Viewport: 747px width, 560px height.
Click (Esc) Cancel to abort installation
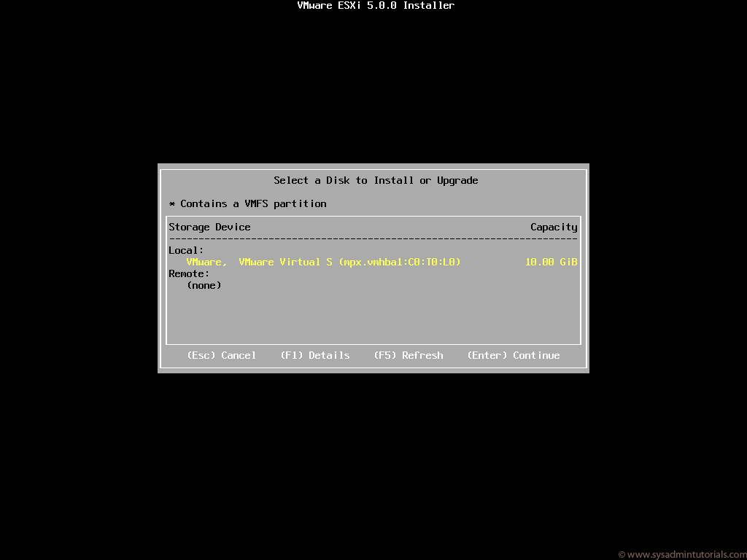tap(222, 355)
